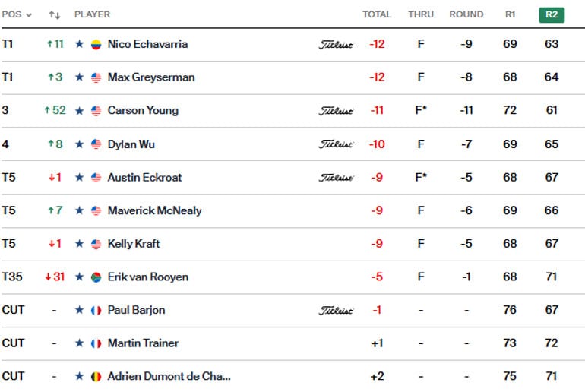Click Titleist logo in Austin Eckroat row
Image resolution: width=585 pixels, height=392 pixels.
tap(336, 178)
